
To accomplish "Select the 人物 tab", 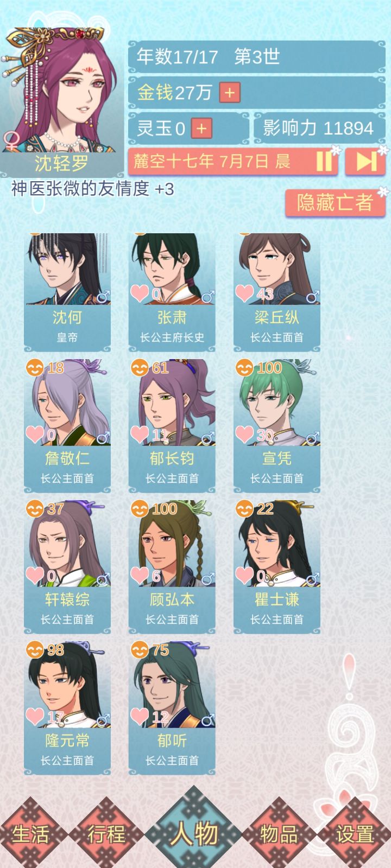I will [195, 832].
